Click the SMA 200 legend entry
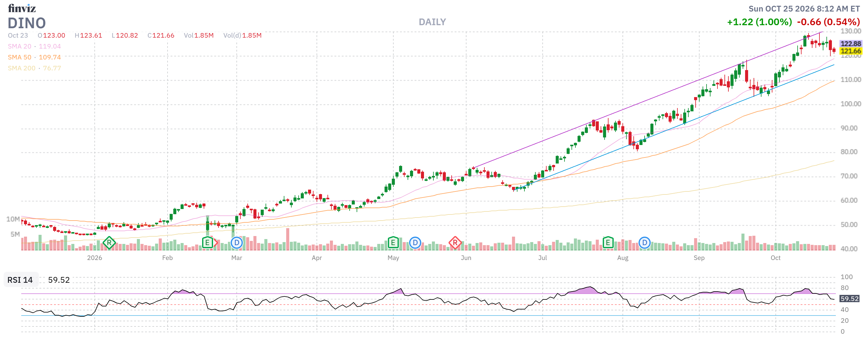Viewport: 868px width, 341px height. tap(34, 68)
